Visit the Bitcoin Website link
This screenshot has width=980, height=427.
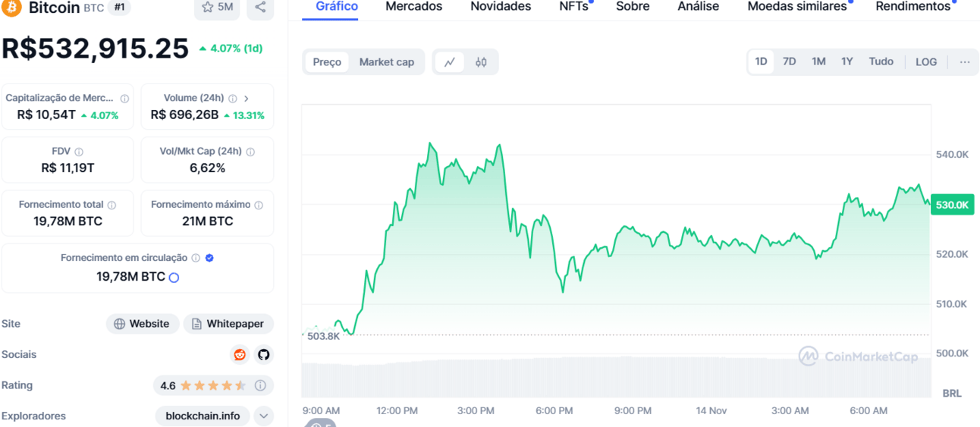click(142, 324)
